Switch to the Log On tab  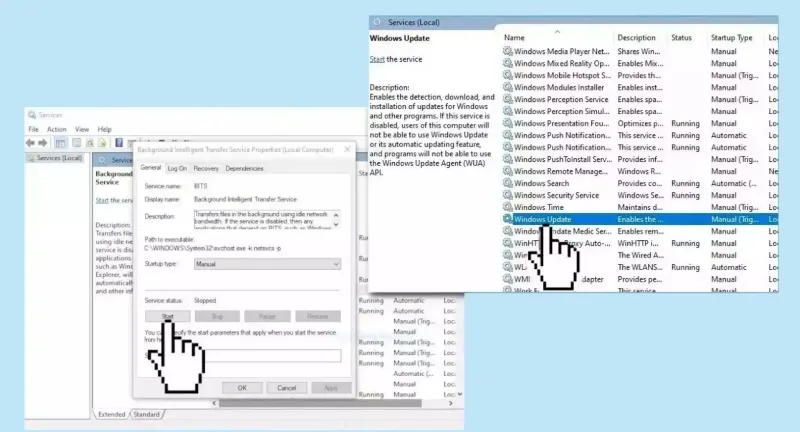coord(177,168)
